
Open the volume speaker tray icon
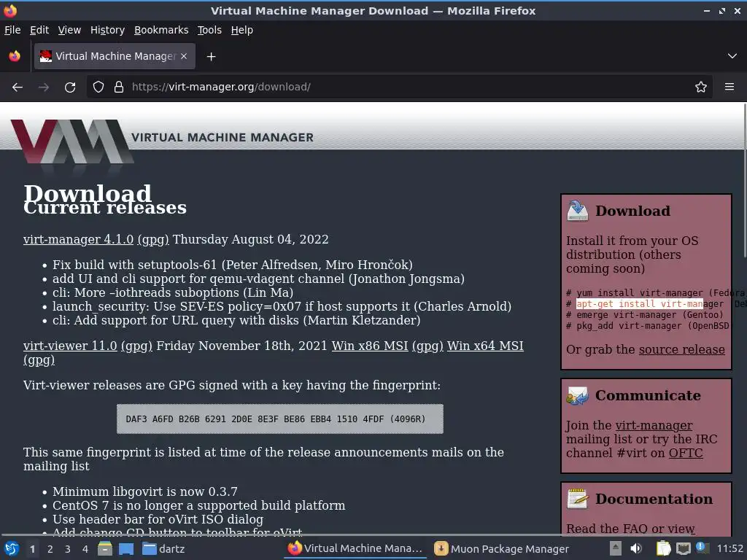point(636,549)
